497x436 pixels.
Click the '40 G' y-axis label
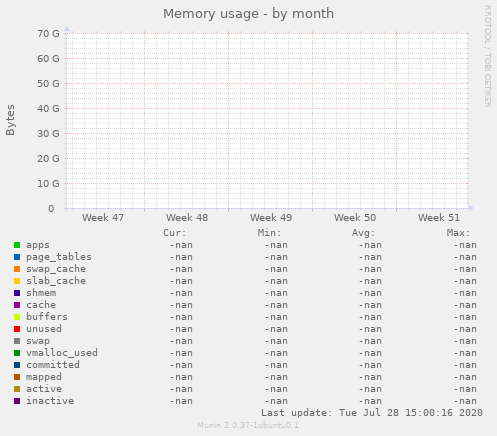(x=48, y=109)
